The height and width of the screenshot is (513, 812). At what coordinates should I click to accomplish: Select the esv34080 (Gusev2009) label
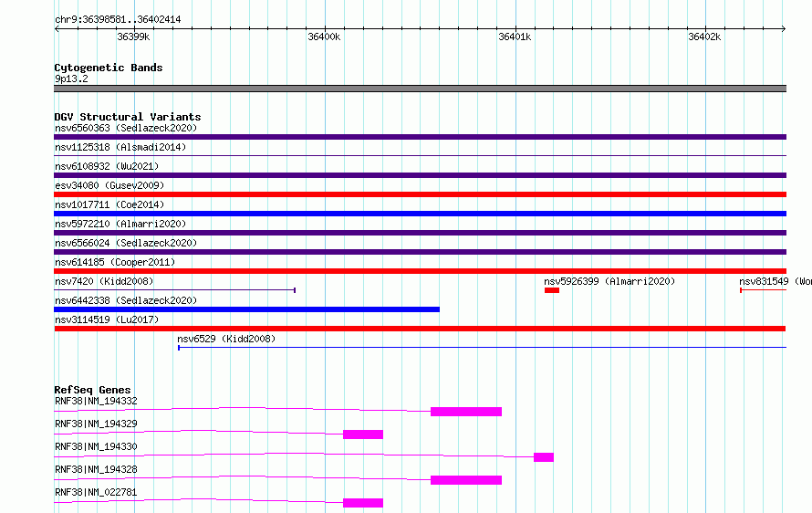coord(109,185)
